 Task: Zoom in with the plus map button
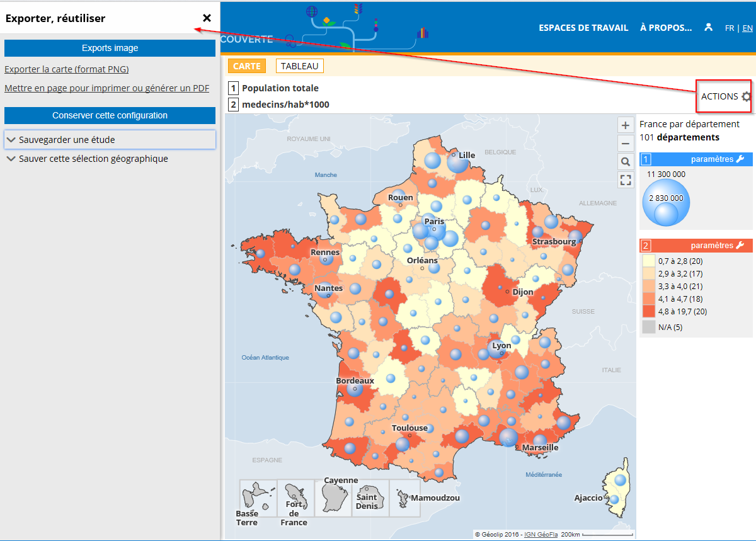coord(625,125)
